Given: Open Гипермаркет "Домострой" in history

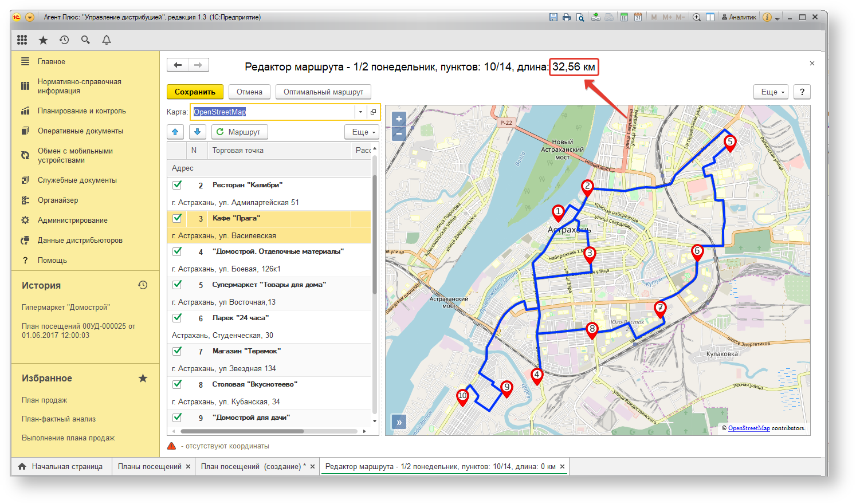Looking at the screenshot, I should tap(66, 307).
